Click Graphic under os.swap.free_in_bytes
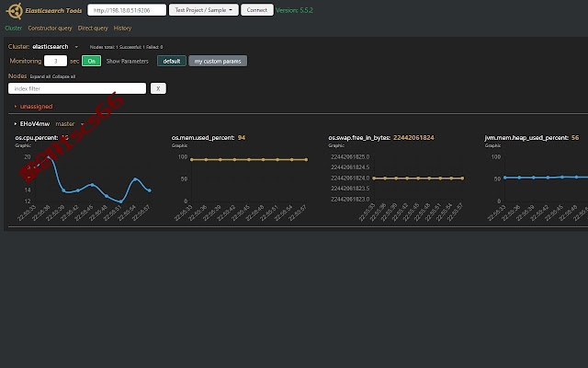588x368 pixels. pos(336,145)
